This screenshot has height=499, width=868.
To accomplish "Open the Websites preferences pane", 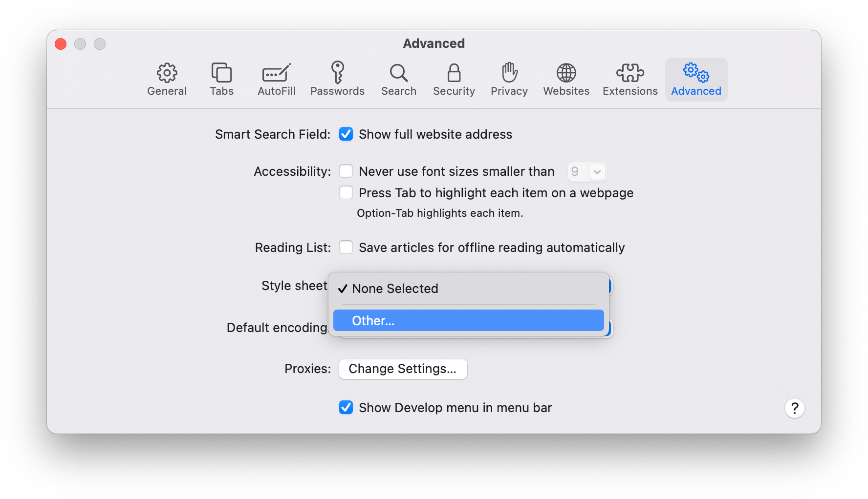I will pos(566,80).
